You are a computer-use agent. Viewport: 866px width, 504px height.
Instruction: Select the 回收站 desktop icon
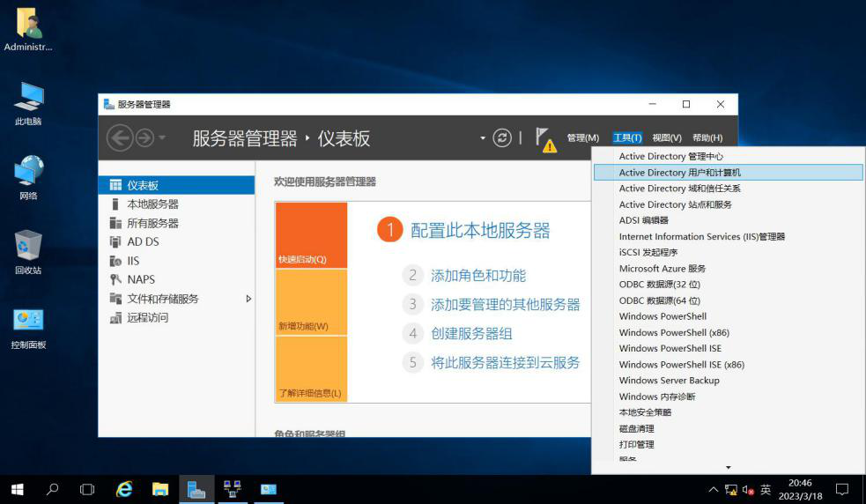tap(28, 253)
